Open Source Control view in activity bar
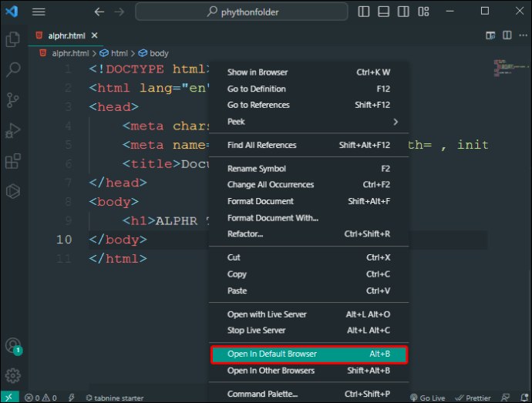Image resolution: width=532 pixels, height=403 pixels. (x=13, y=100)
